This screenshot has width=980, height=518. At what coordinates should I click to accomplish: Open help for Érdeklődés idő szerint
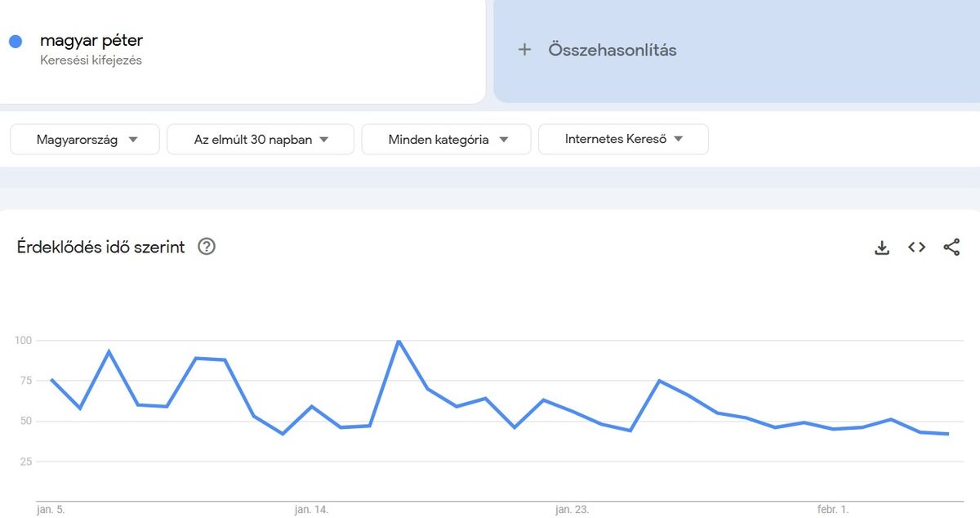click(207, 247)
